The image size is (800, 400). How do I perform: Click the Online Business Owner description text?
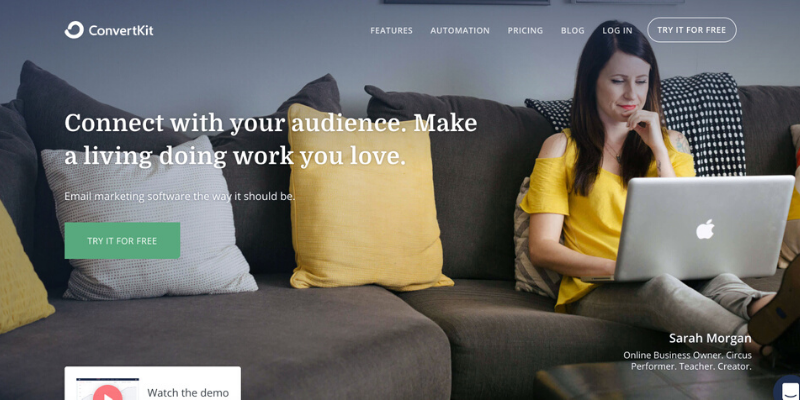coord(687,361)
